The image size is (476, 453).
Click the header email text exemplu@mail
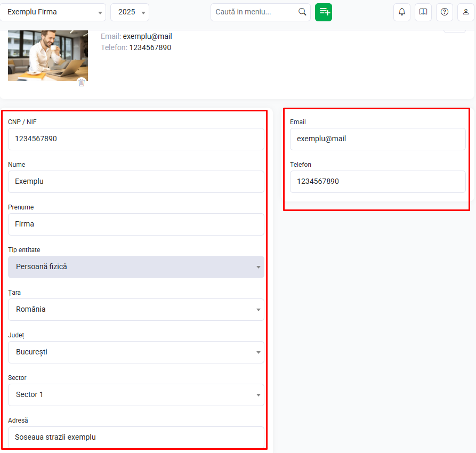pos(147,36)
